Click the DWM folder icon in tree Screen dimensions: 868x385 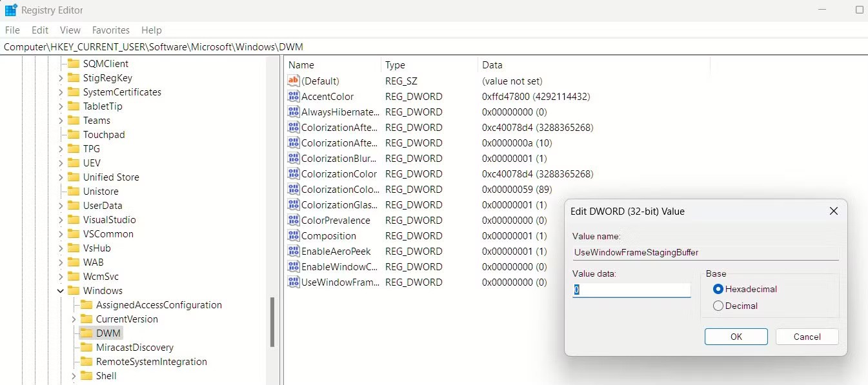[86, 333]
